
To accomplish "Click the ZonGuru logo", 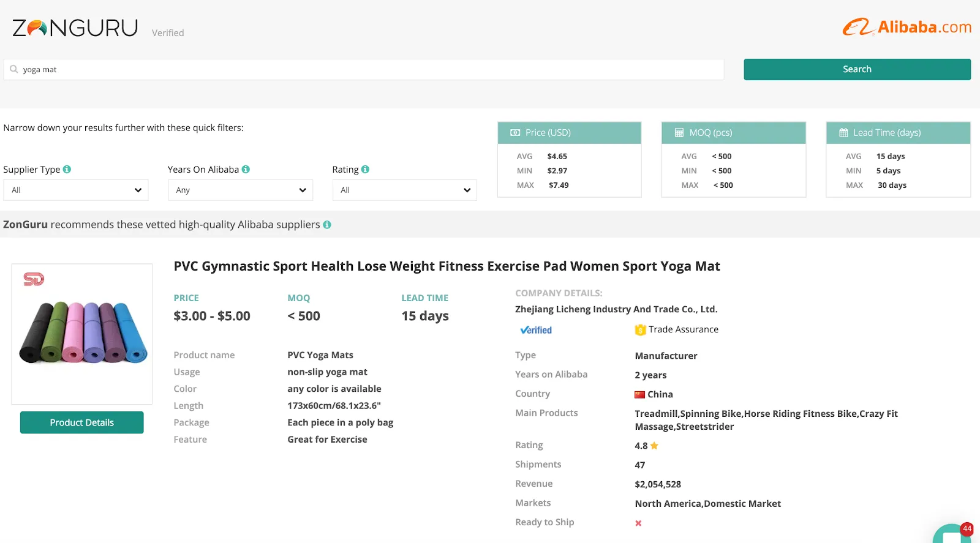I will (x=75, y=28).
